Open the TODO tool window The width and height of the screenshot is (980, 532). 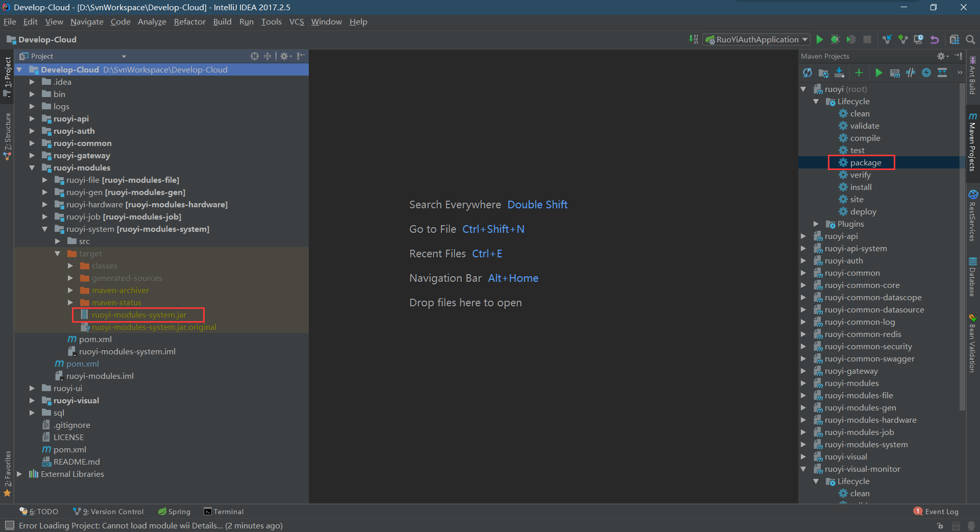point(39,512)
